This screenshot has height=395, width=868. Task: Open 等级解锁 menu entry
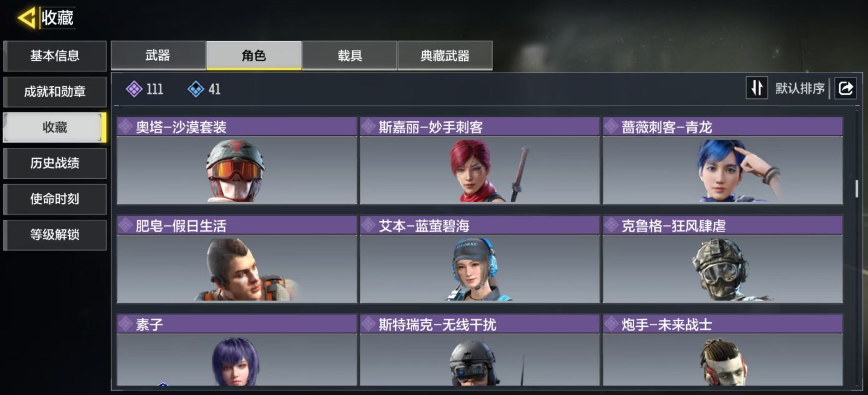tap(55, 234)
